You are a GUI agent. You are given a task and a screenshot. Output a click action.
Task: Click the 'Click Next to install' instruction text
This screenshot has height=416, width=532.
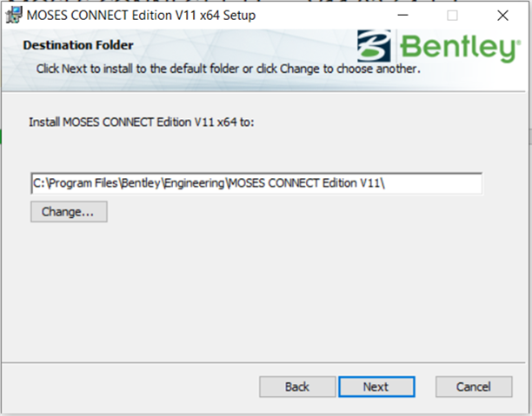click(x=227, y=68)
